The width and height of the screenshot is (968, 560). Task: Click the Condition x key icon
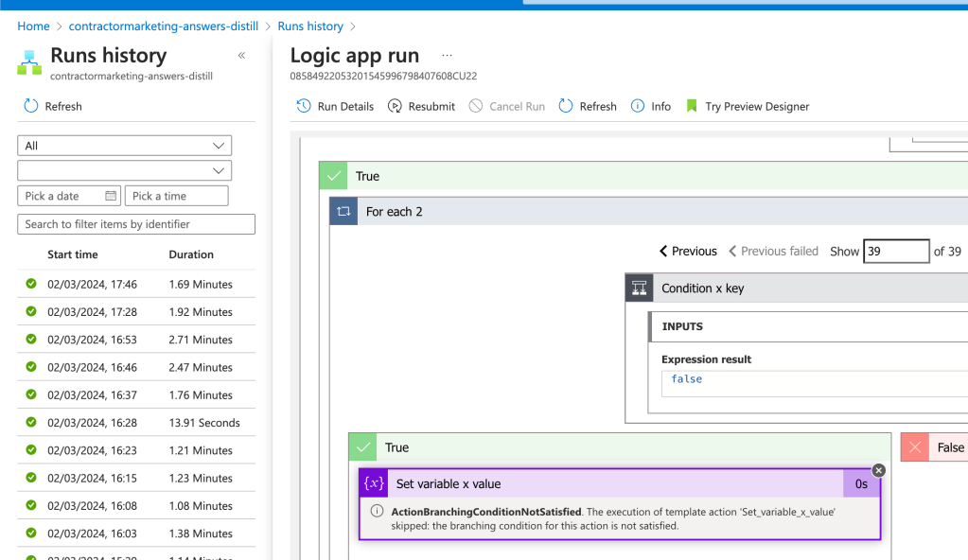coord(640,289)
